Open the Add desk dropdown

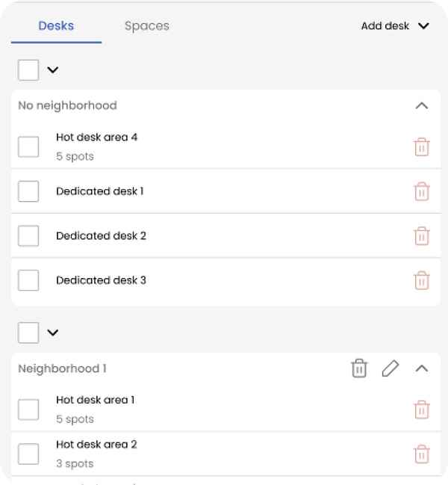point(395,26)
